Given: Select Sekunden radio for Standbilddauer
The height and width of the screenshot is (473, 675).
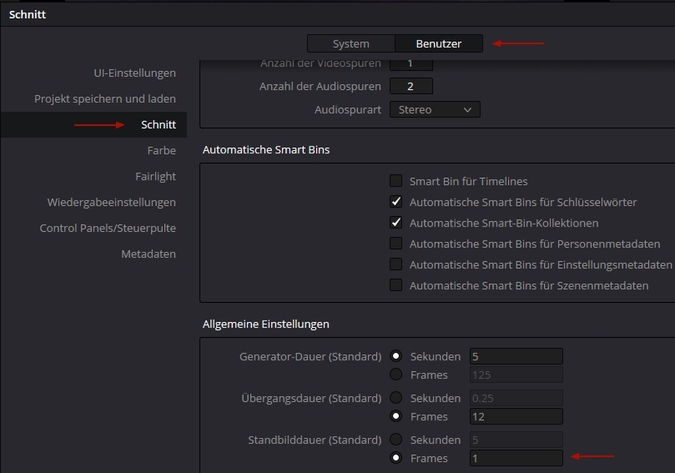Looking at the screenshot, I should (396, 438).
